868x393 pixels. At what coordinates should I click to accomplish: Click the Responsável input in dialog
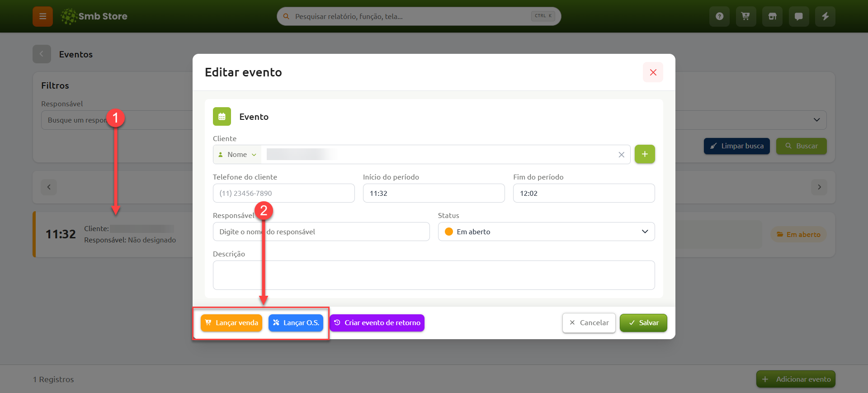[321, 232]
